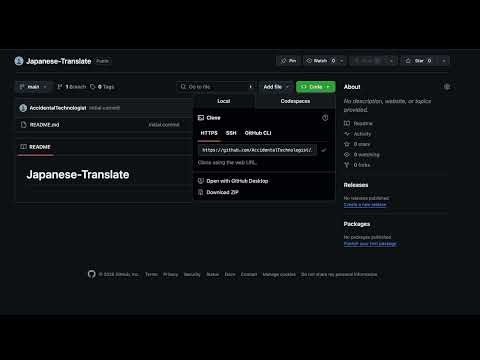The height and width of the screenshot is (360, 480).
Task: Open the Readme link in About
Action: (x=363, y=123)
